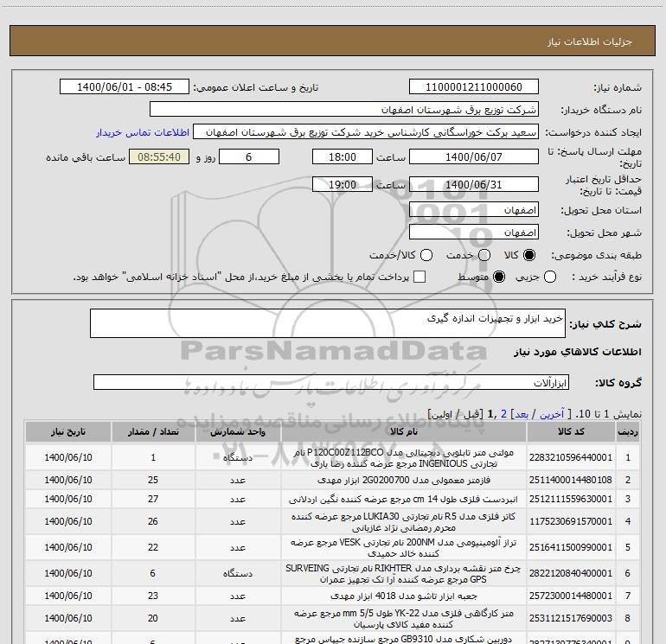Click item code 257230001448001

(571, 596)
